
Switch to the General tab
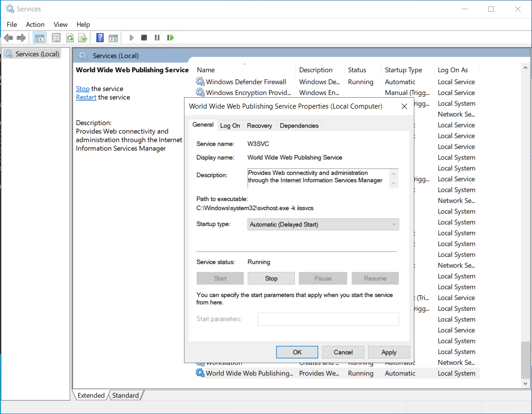pos(203,125)
